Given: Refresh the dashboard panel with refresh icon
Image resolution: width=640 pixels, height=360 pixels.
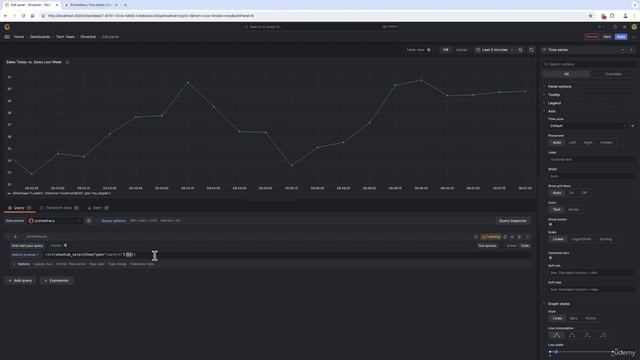Looking at the screenshot, I should (531, 50).
